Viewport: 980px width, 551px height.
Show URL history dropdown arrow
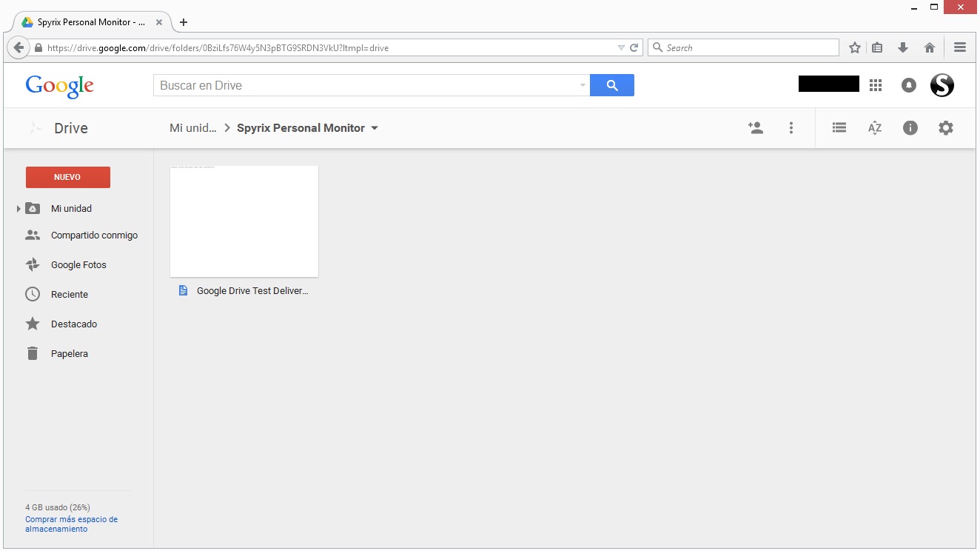(621, 47)
